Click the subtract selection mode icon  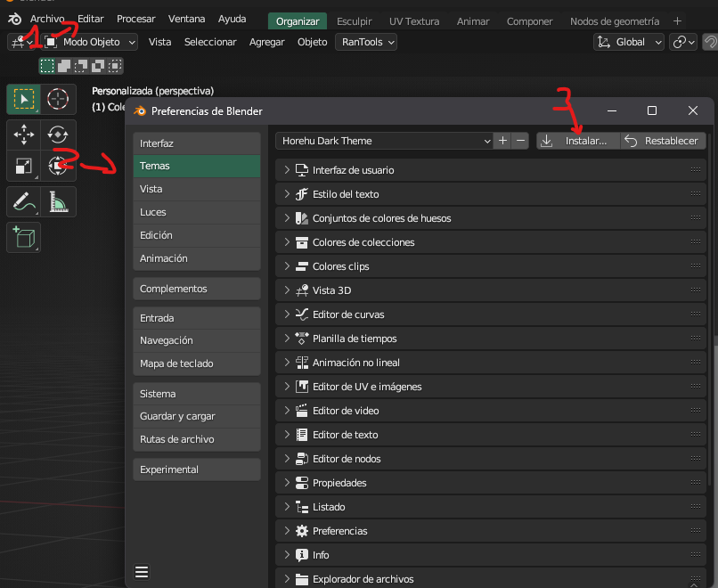coord(81,66)
